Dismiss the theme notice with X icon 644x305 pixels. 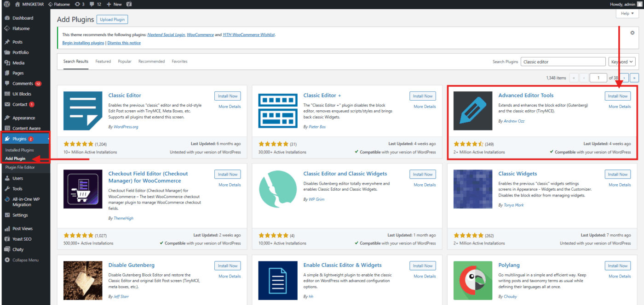[632, 33]
